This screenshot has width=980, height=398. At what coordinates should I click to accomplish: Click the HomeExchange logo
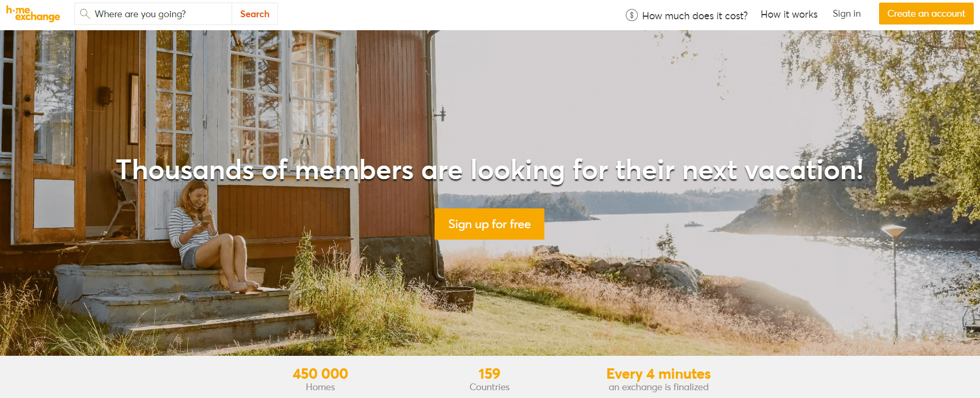pos(33,14)
